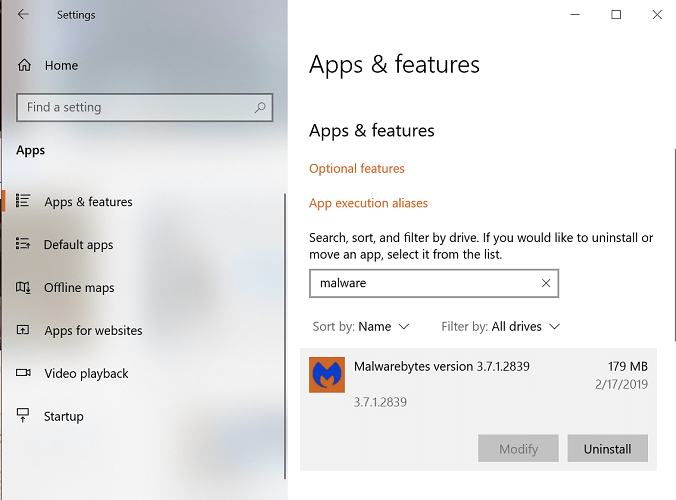Click the Apps & features list icon
Screen dimensions: 676x500
[x=24, y=202]
